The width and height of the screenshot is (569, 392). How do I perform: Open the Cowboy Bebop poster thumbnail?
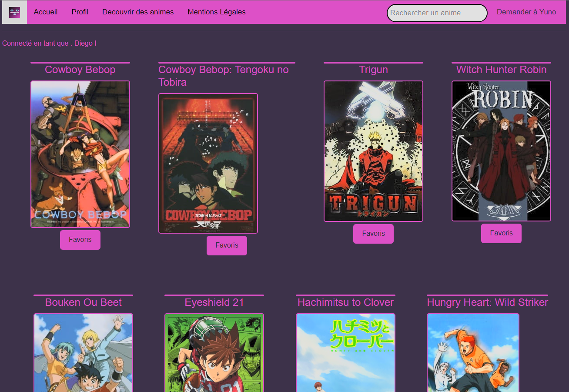click(80, 154)
